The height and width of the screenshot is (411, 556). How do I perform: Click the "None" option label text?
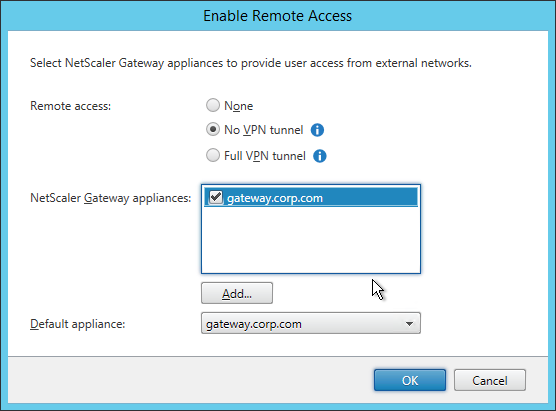pyautogui.click(x=238, y=106)
